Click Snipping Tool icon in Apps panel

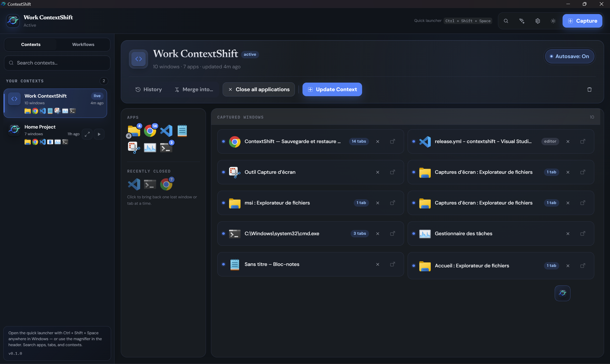click(134, 147)
